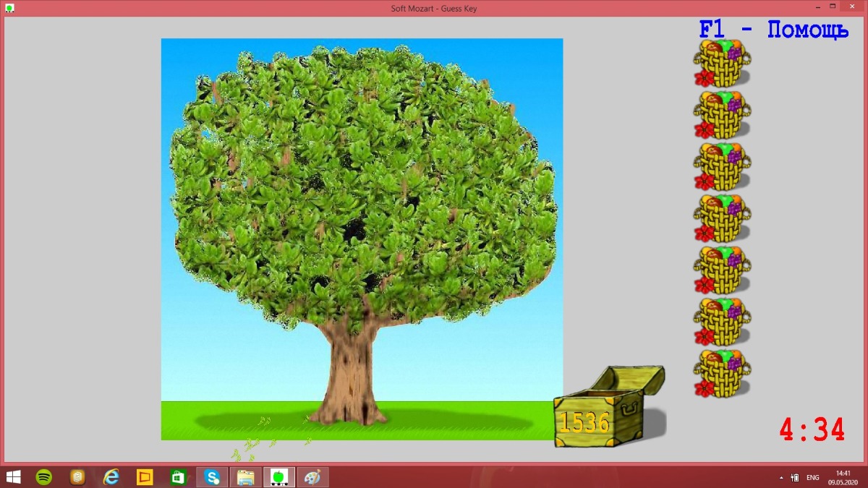868x488 pixels.
Task: Open the Windows Store taskbar icon
Action: pyautogui.click(x=179, y=477)
